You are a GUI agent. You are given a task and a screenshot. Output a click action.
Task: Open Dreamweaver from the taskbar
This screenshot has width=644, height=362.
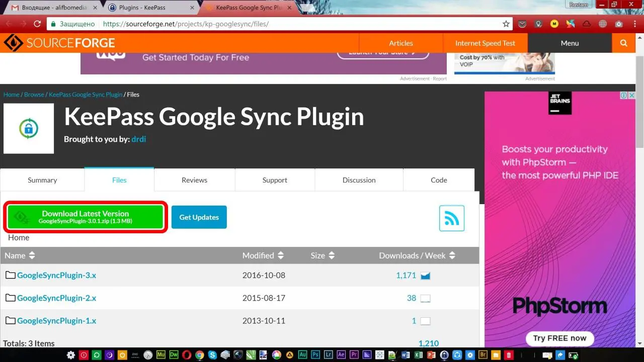coord(174,355)
